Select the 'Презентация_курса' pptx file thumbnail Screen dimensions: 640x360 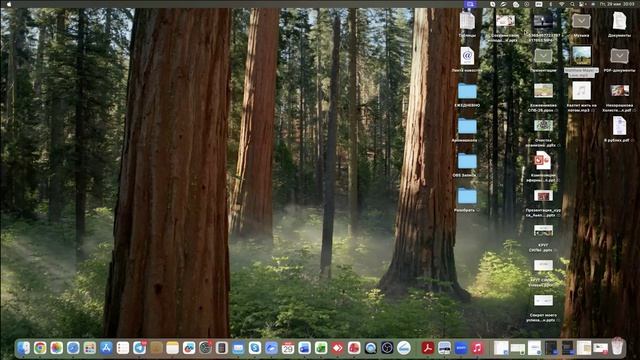pos(543,196)
